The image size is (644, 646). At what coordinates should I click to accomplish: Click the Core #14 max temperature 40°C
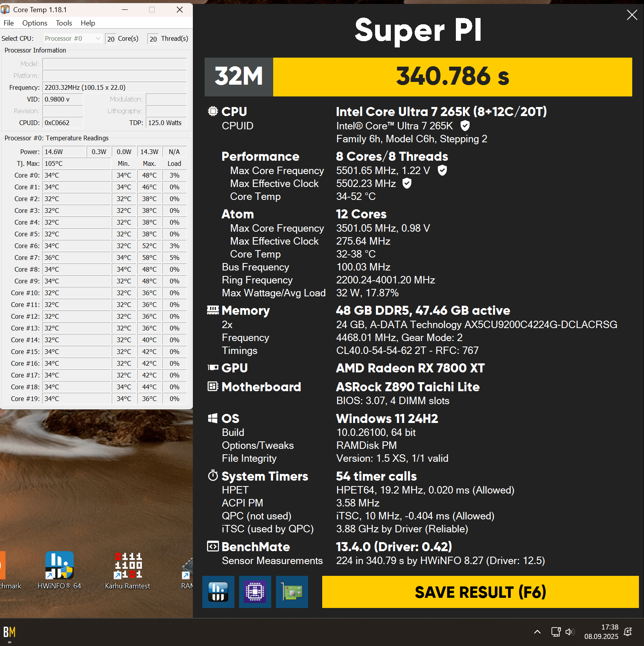pyautogui.click(x=149, y=340)
